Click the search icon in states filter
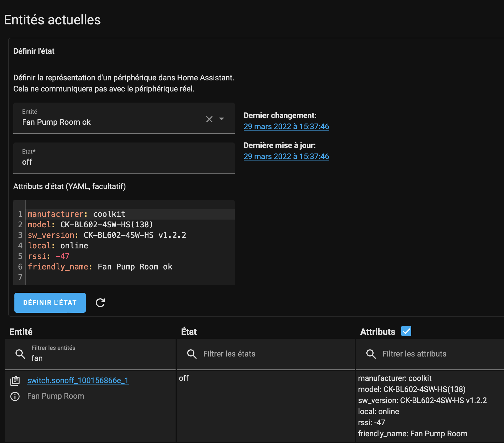This screenshot has width=504, height=443. coord(192,354)
